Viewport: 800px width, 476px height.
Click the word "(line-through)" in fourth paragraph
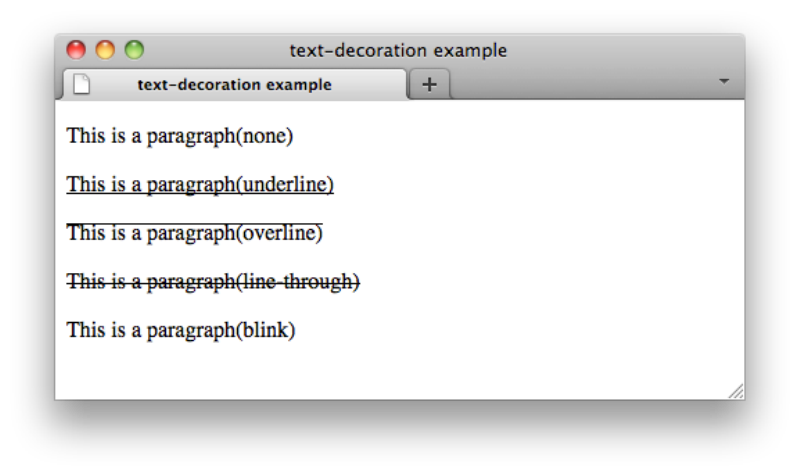[x=298, y=281]
